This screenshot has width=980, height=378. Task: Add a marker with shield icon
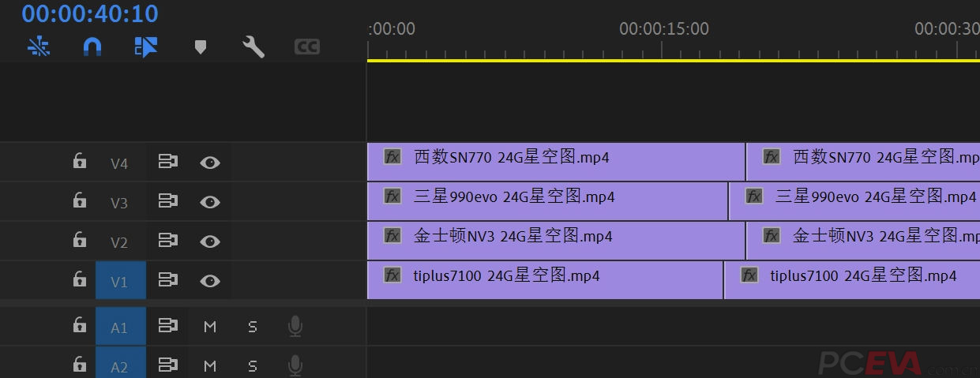[201, 47]
